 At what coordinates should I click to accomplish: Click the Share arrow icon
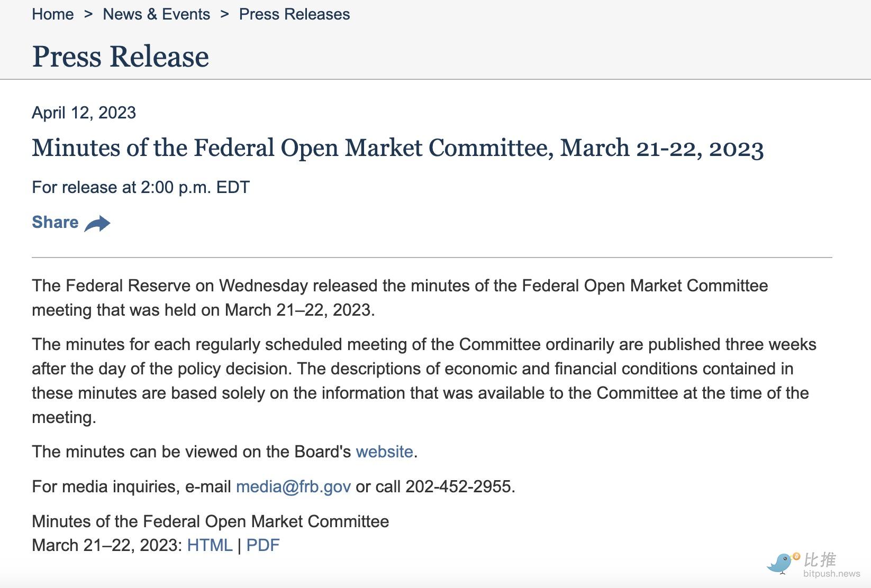97,223
